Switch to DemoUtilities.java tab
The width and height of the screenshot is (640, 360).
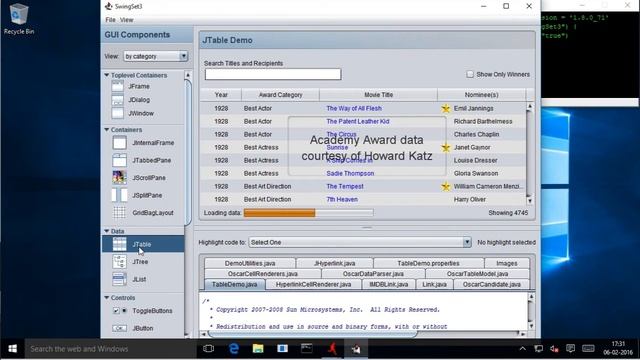pyautogui.click(x=250, y=263)
